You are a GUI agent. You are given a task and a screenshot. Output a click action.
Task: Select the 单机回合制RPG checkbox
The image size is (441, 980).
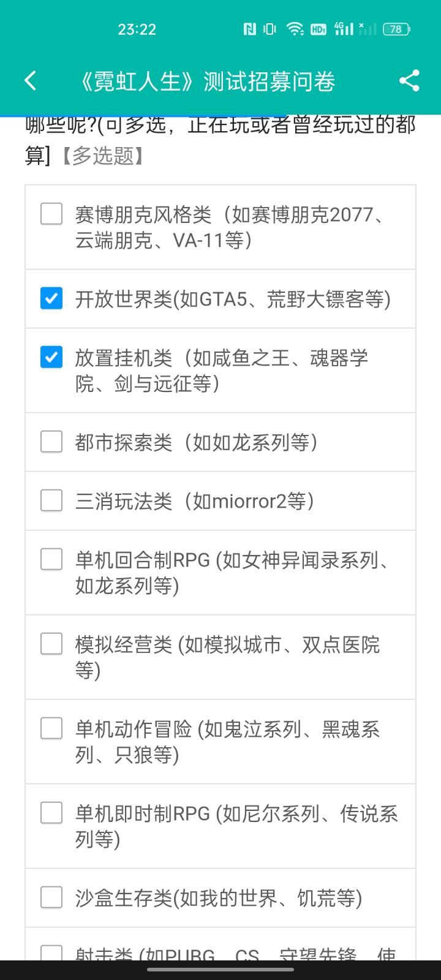click(51, 559)
